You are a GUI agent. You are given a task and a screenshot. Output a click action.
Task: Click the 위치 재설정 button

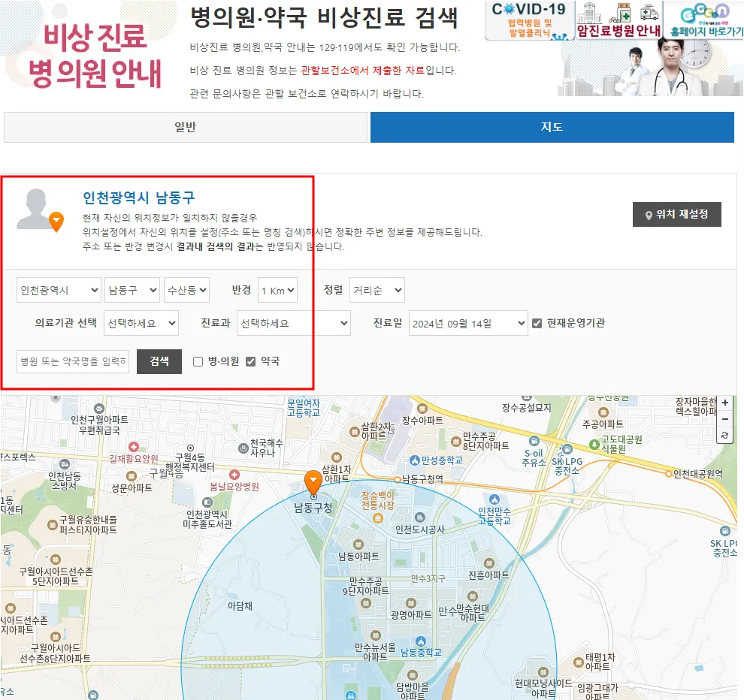676,214
